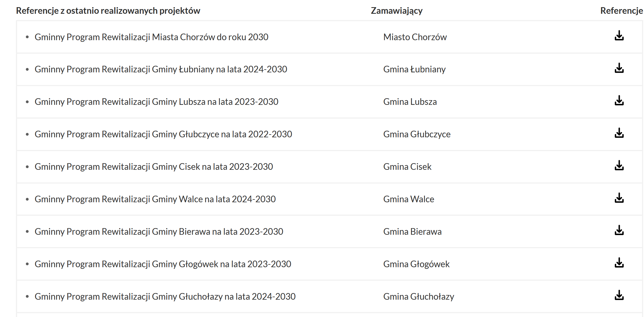Image resolution: width=644 pixels, height=317 pixels.
Task: Select the Głogówek 2023-2030 program entry
Action: pos(163,264)
